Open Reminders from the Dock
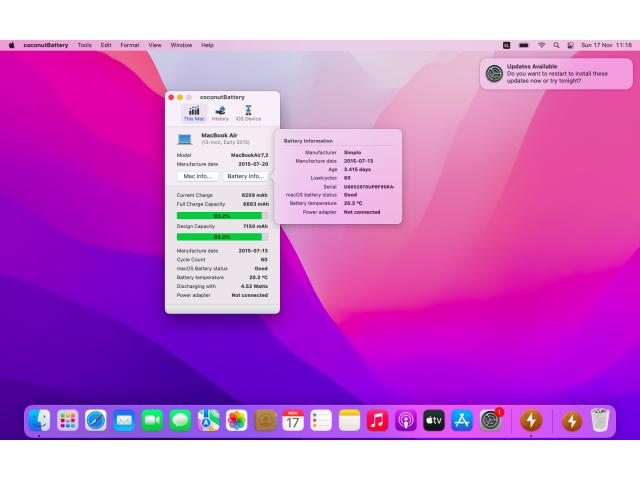This screenshot has height=480, width=640. tap(321, 420)
